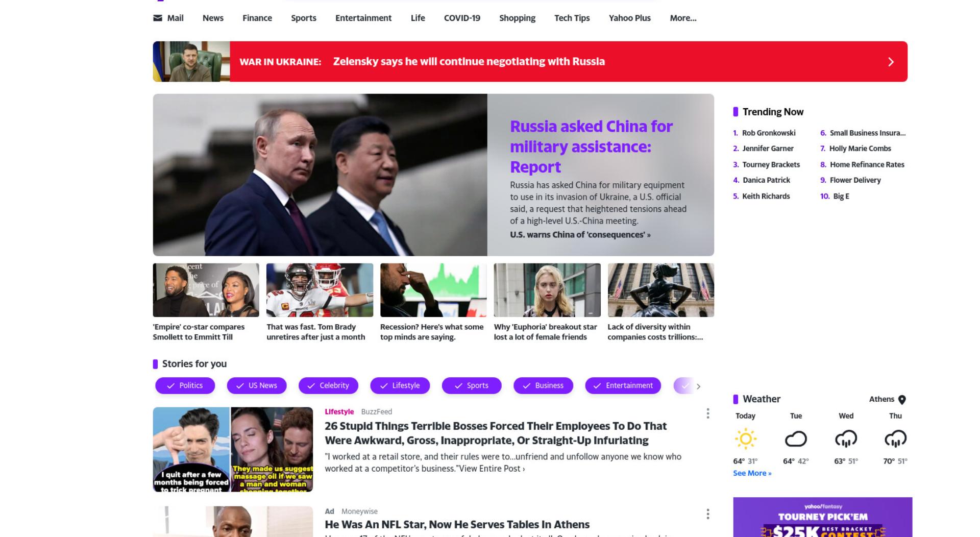Click the Athens location pin icon

[x=902, y=400]
